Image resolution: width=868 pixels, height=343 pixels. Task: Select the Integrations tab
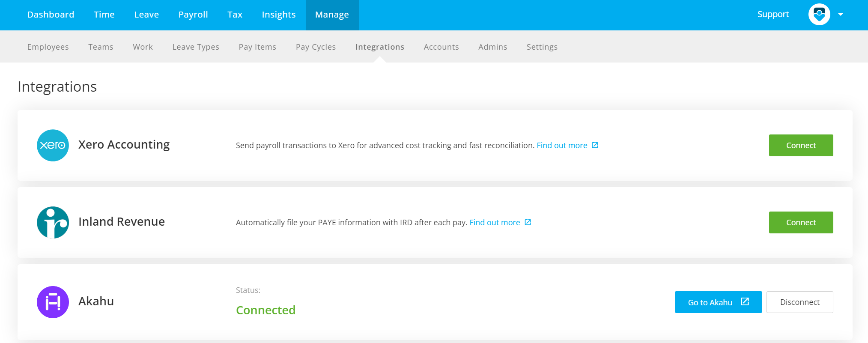click(380, 47)
